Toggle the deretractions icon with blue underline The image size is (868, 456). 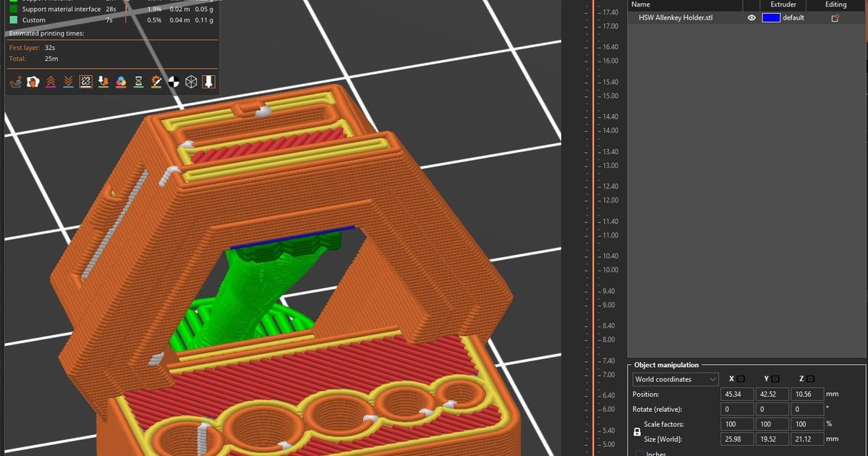68,83
